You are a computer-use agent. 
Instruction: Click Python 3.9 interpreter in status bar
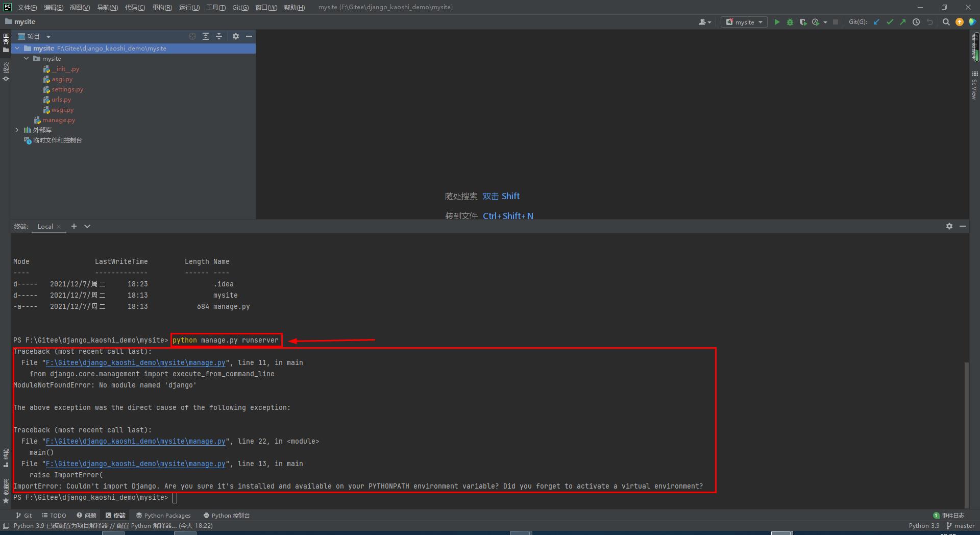[x=924, y=526]
